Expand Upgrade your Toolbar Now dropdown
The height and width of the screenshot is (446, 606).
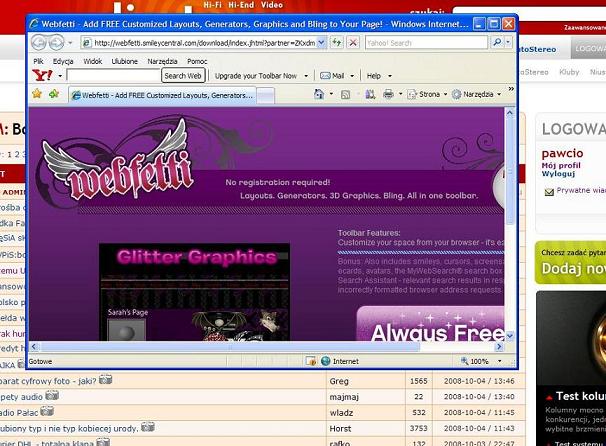(x=306, y=76)
